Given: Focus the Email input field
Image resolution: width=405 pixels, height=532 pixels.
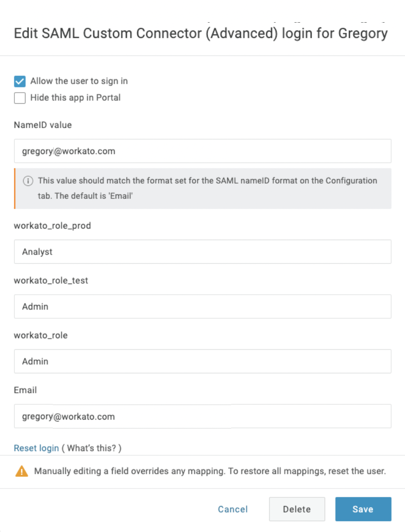Looking at the screenshot, I should [x=202, y=416].
